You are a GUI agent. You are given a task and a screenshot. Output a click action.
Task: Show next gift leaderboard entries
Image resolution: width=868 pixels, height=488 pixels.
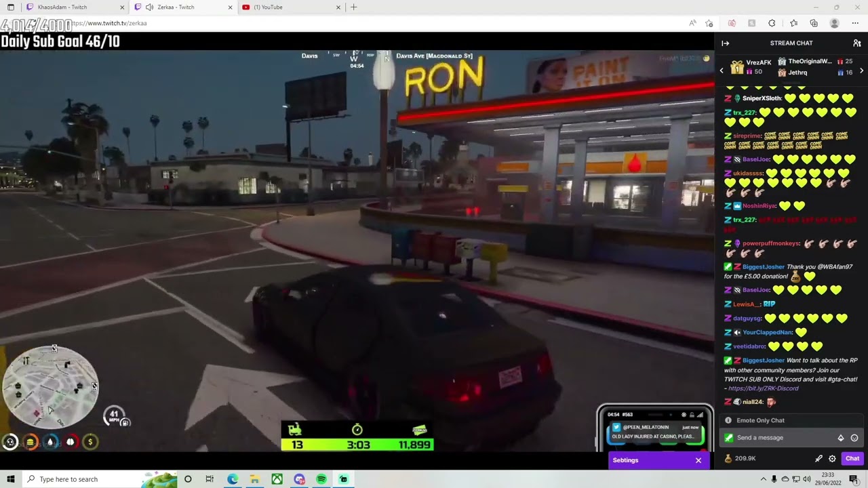(x=862, y=70)
